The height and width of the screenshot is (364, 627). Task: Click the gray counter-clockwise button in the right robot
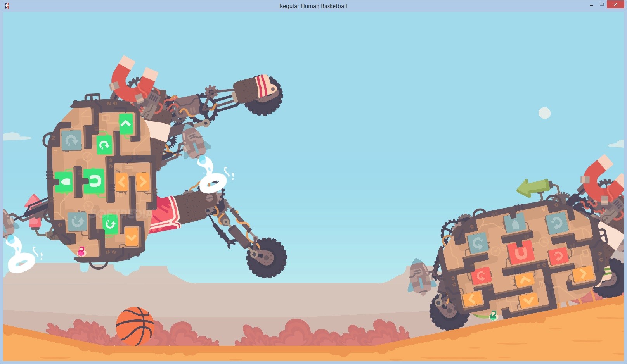[478, 243]
